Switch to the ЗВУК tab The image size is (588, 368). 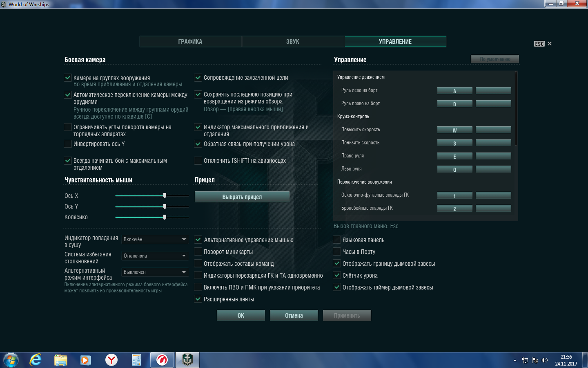pyautogui.click(x=293, y=42)
